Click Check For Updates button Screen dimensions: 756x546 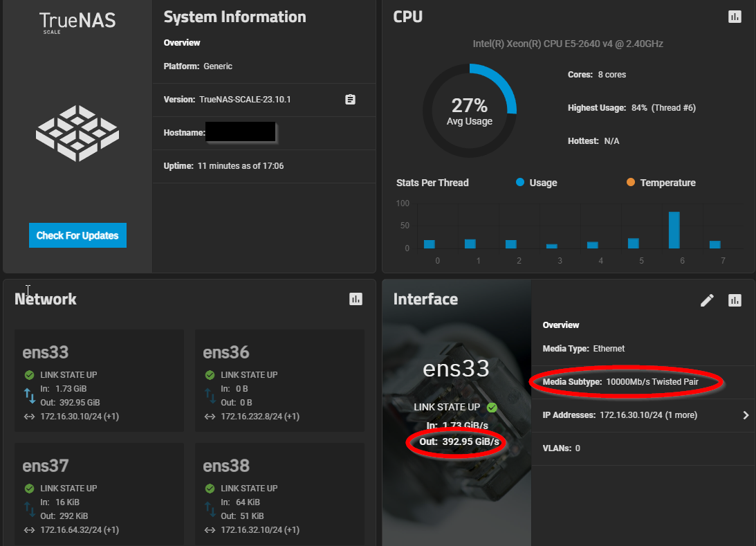[x=77, y=235]
